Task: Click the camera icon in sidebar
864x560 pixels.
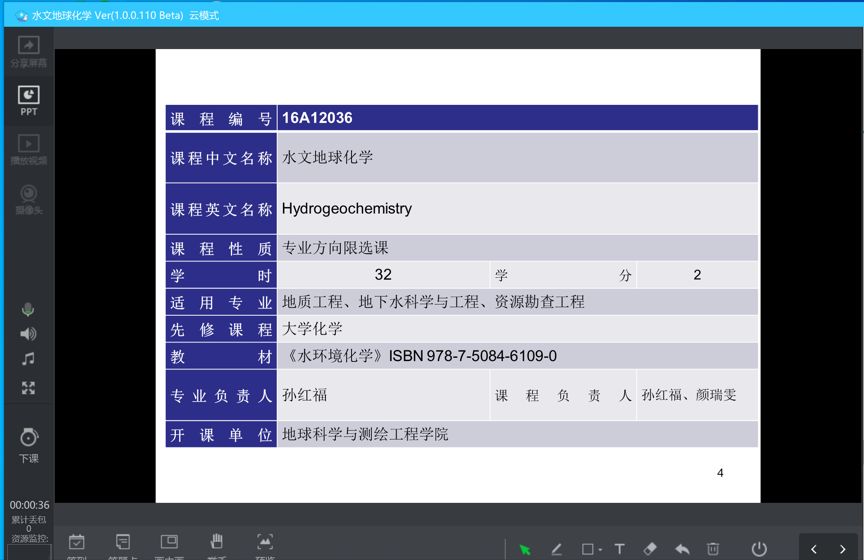Action: point(28,194)
